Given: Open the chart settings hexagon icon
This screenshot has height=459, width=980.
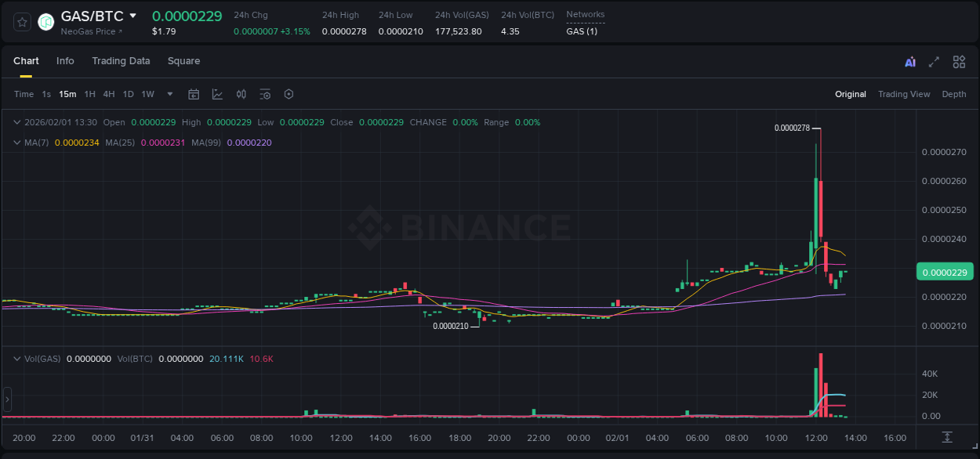Looking at the screenshot, I should (x=289, y=94).
